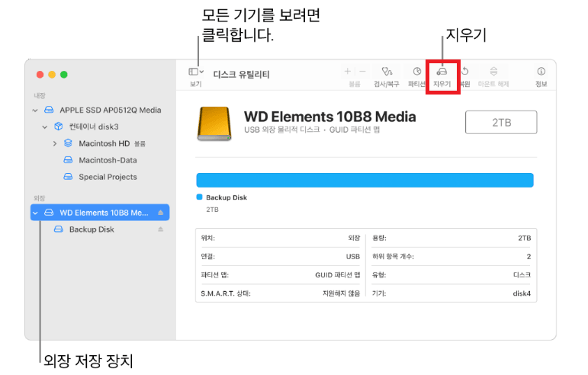The height and width of the screenshot is (375, 588).
Task: Click the 'USB 외장 물리적 디스크' subtitle
Action: point(282,130)
